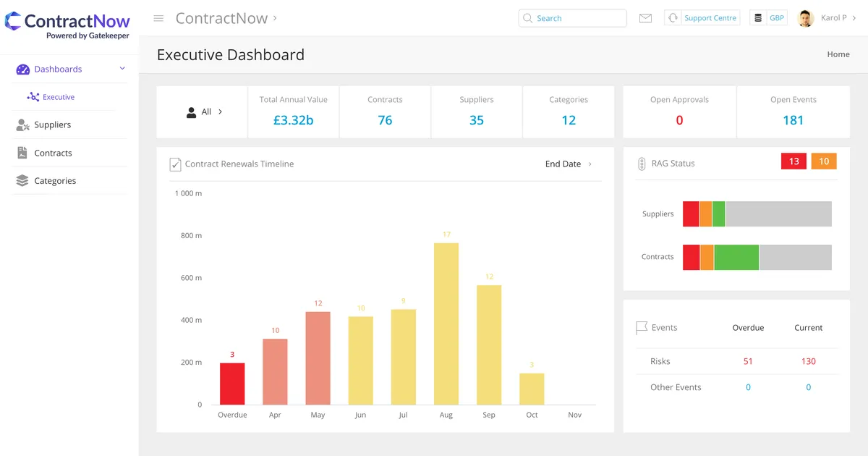The image size is (868, 456).
Task: Click the Events flag icon
Action: pos(641,328)
